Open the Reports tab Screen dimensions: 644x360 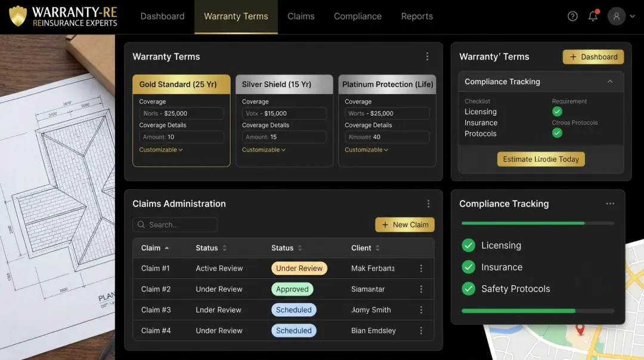(x=417, y=17)
